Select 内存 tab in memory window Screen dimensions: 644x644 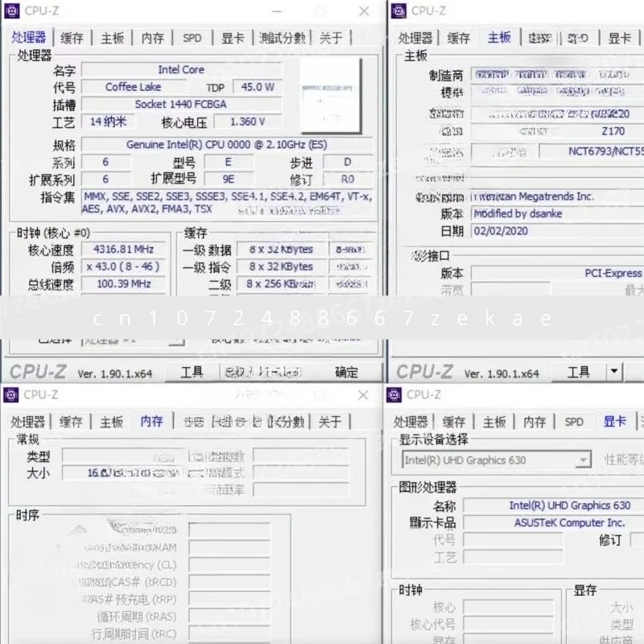click(x=151, y=421)
